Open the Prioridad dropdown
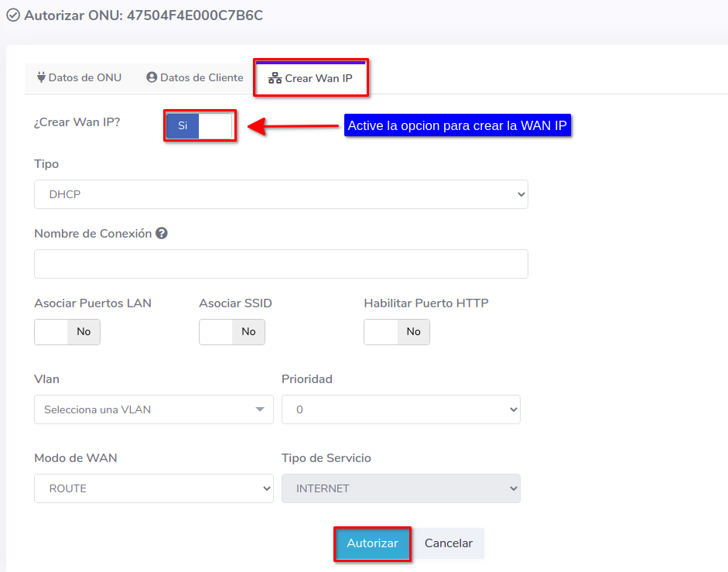This screenshot has height=572, width=728. tap(401, 409)
